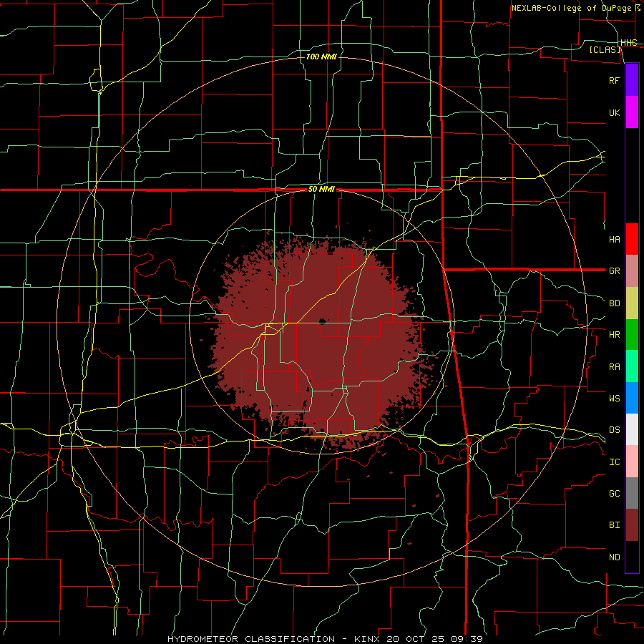Viewport: 644px width, 644px height.
Task: Select the GC gray legend swatch
Action: (632, 493)
